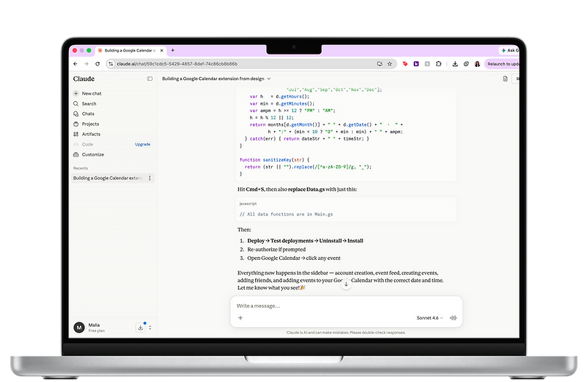Open the red tag extension icon
This screenshot has height=382, width=588.
405,64
